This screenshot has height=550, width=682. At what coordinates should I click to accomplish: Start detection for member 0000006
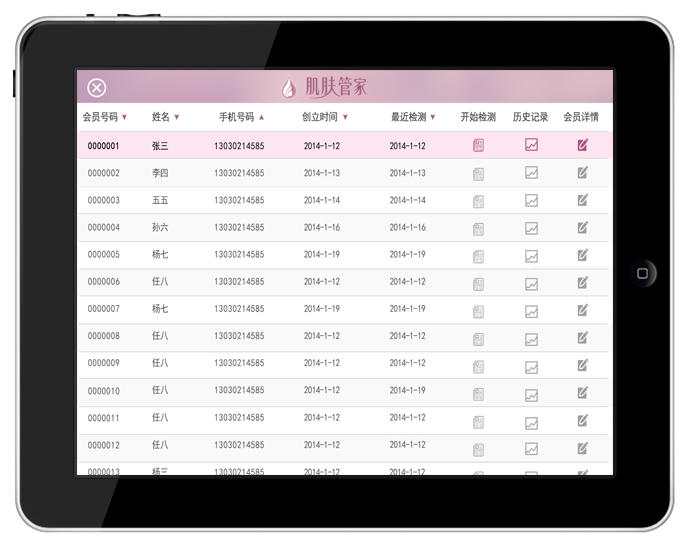(478, 282)
